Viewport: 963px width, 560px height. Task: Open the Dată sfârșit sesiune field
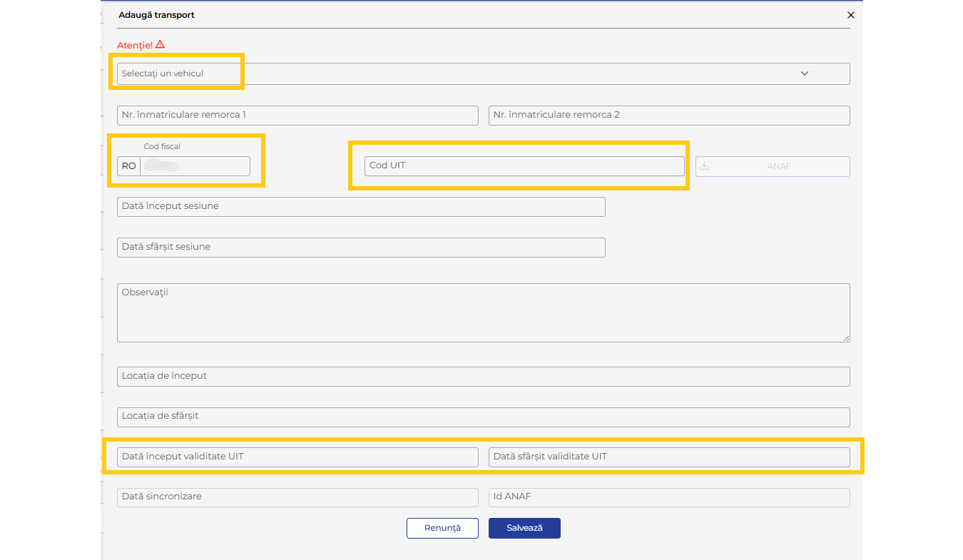361,247
